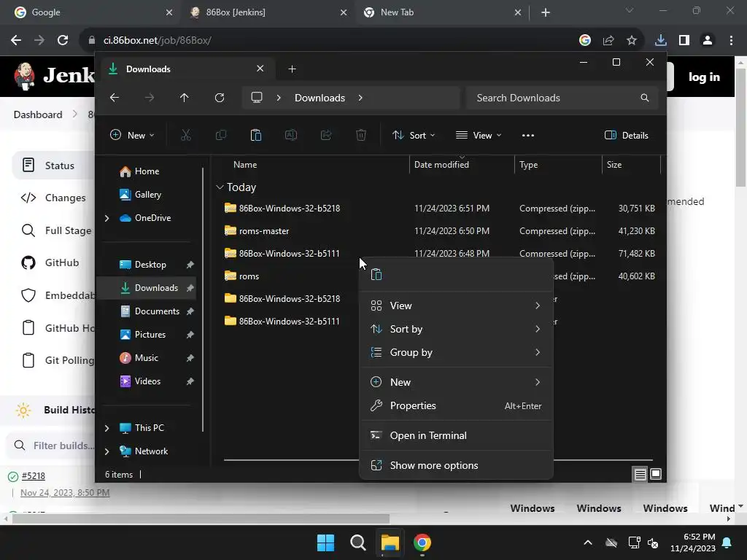Open Gallery in navigation pane
This screenshot has height=560, width=747.
pos(147,195)
